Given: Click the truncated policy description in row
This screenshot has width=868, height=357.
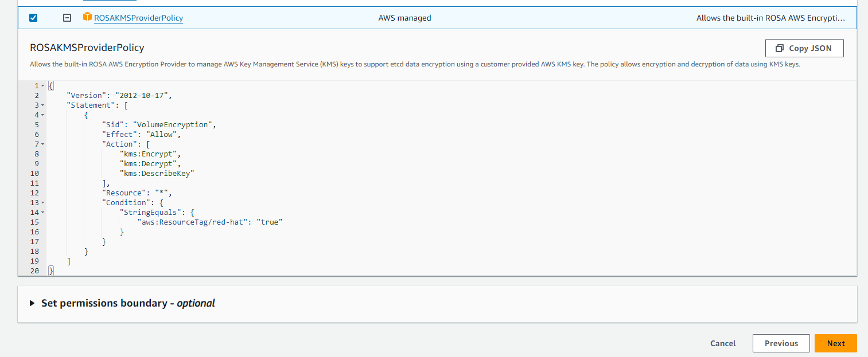Looking at the screenshot, I should [770, 18].
